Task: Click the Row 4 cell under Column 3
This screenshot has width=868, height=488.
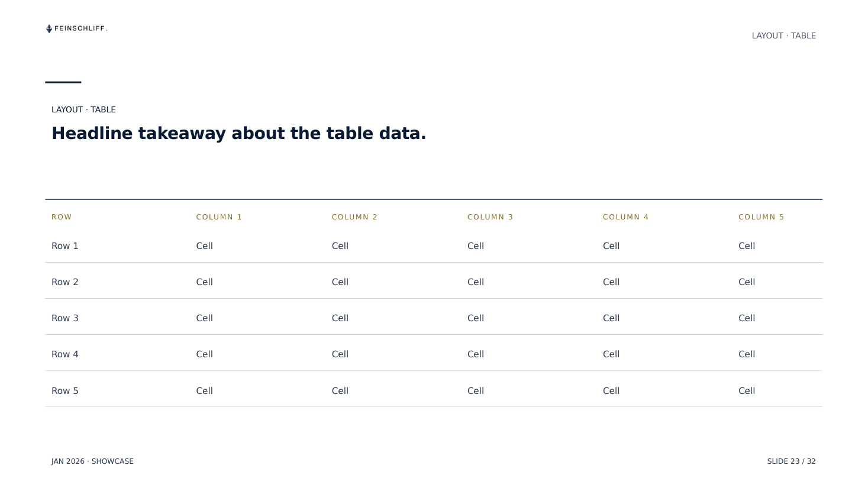Action: (475, 354)
